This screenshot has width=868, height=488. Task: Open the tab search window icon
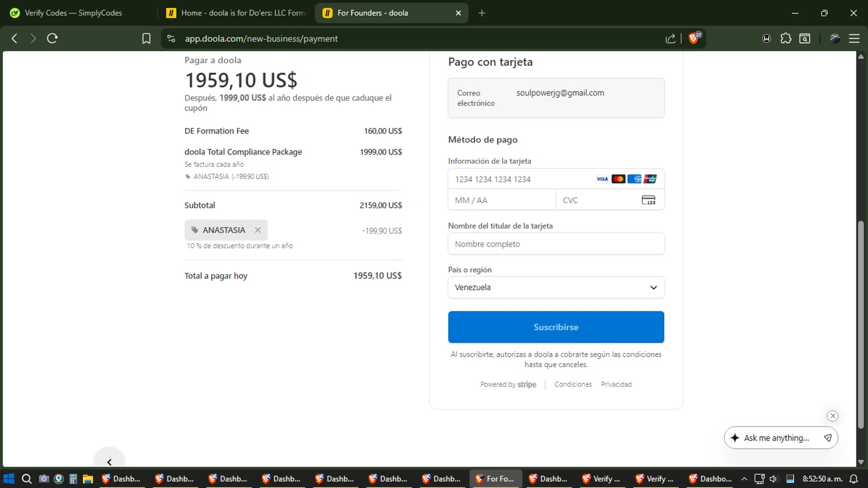pos(805,38)
